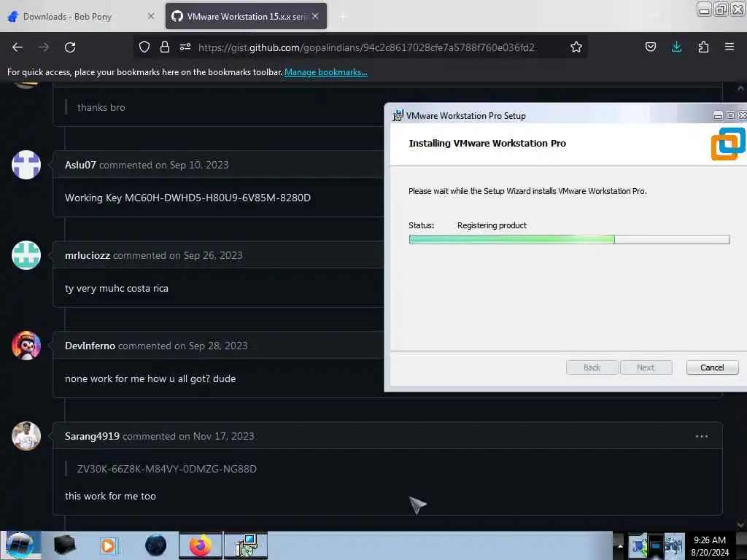The width and height of the screenshot is (747, 560).
Task: Click the quoted 'thanks bro' text
Action: click(x=101, y=108)
